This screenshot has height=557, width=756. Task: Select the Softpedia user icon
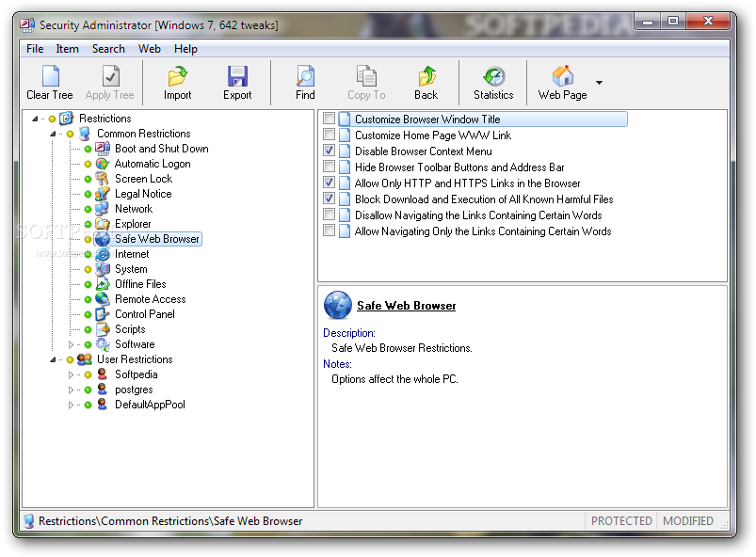[103, 374]
